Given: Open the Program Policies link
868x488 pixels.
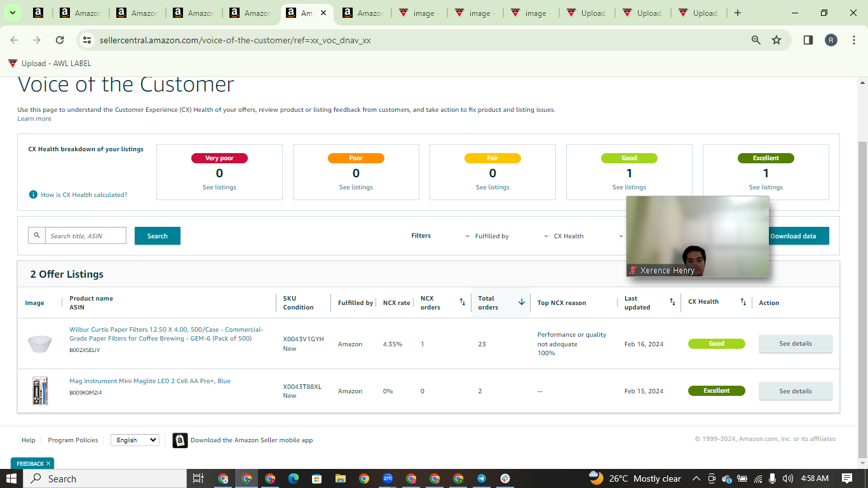Looking at the screenshot, I should pos(73,440).
